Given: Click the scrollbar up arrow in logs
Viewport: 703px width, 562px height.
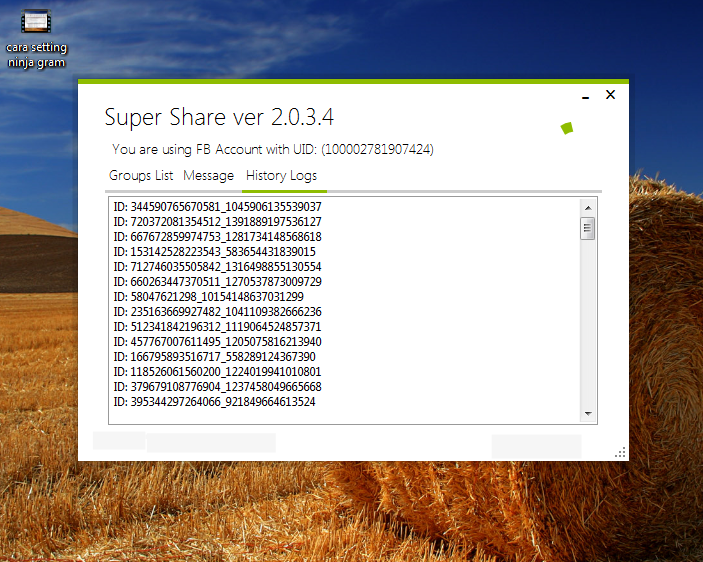Looking at the screenshot, I should pyautogui.click(x=588, y=208).
